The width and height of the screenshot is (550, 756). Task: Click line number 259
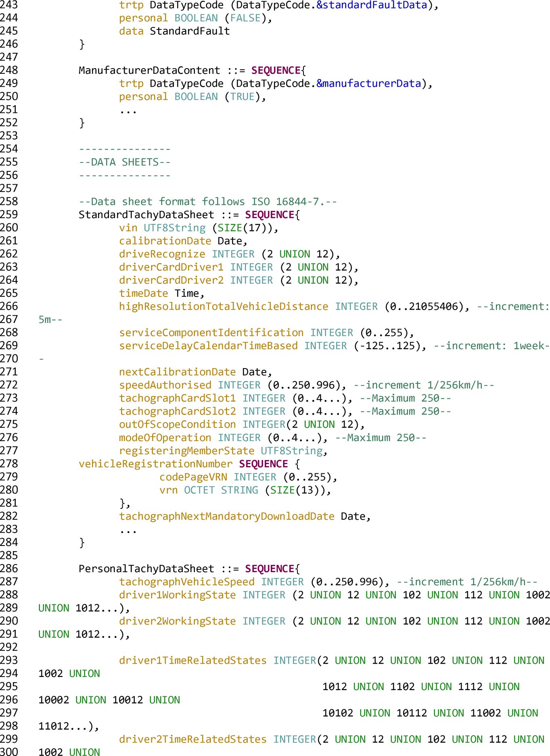(x=9, y=215)
